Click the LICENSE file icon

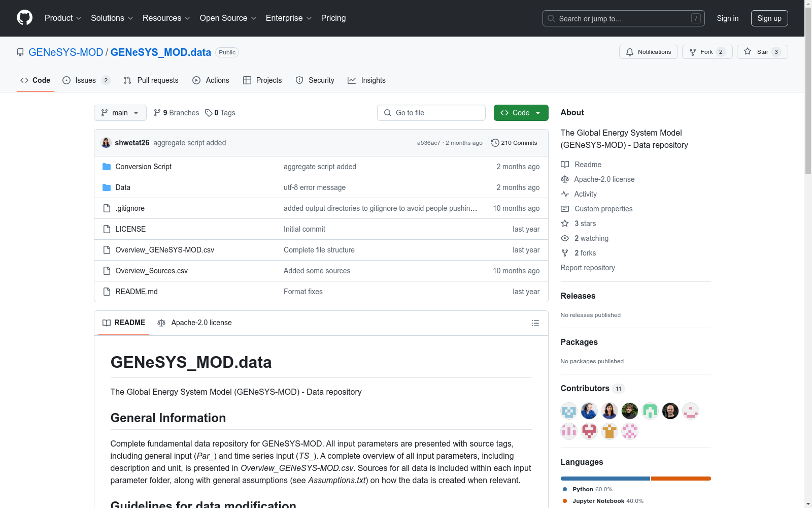coord(107,229)
